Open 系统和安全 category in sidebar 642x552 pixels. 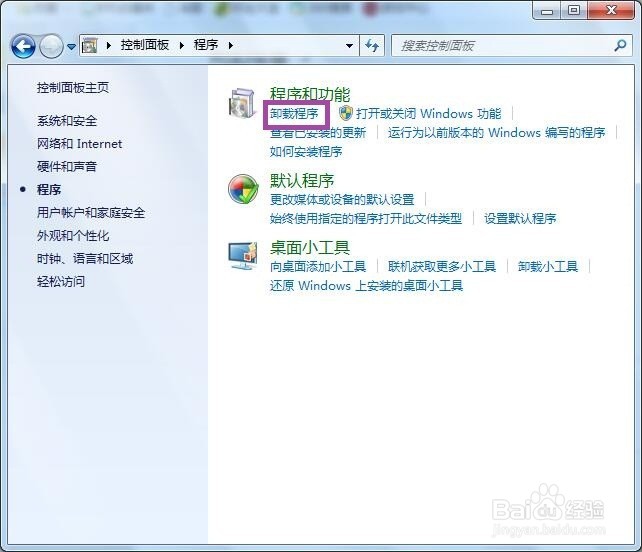point(67,121)
